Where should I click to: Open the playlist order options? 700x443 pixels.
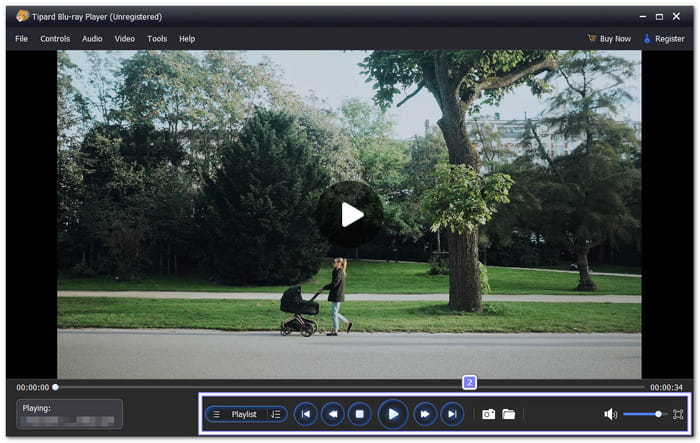(275, 414)
